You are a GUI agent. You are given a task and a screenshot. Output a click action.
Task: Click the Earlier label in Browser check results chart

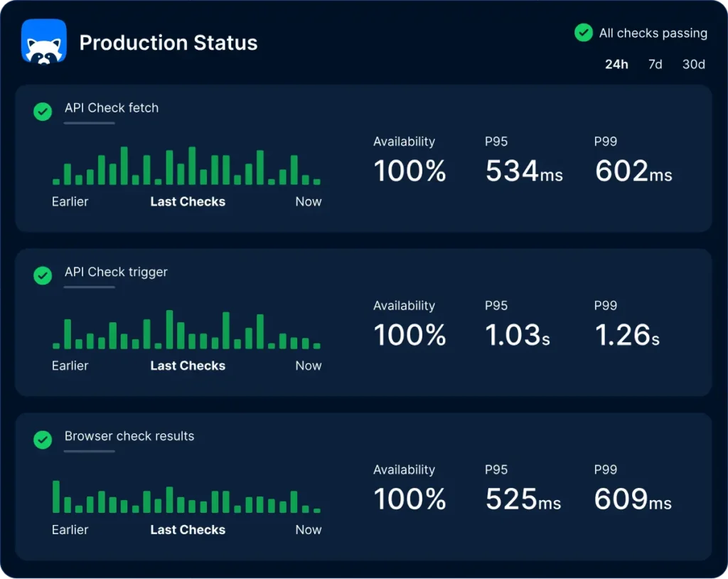pyautogui.click(x=70, y=530)
